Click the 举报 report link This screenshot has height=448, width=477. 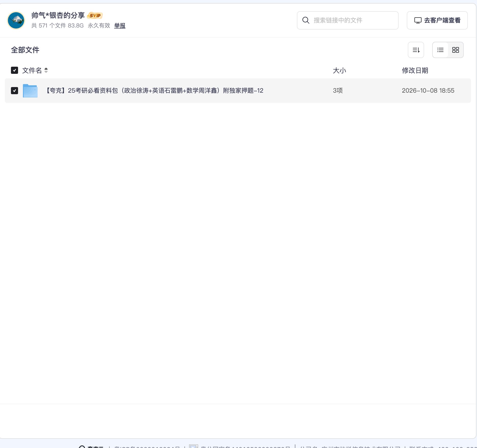[x=120, y=26]
